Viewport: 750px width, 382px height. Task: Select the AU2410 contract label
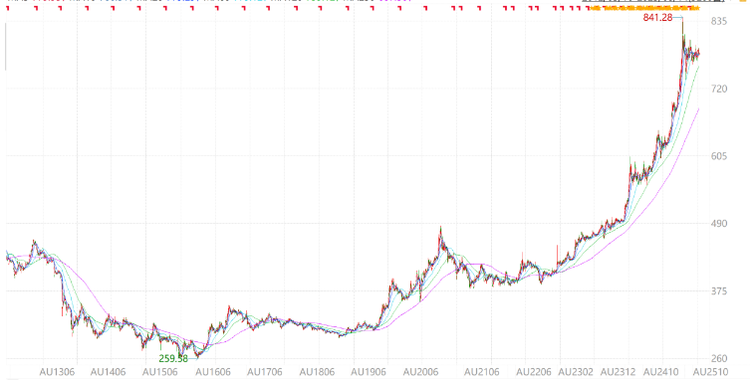(x=661, y=372)
